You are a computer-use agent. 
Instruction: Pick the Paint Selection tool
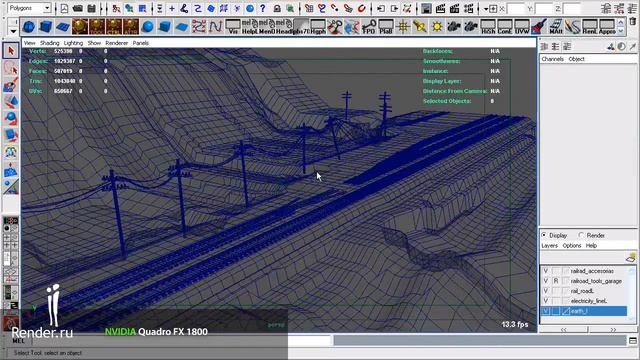[11, 85]
